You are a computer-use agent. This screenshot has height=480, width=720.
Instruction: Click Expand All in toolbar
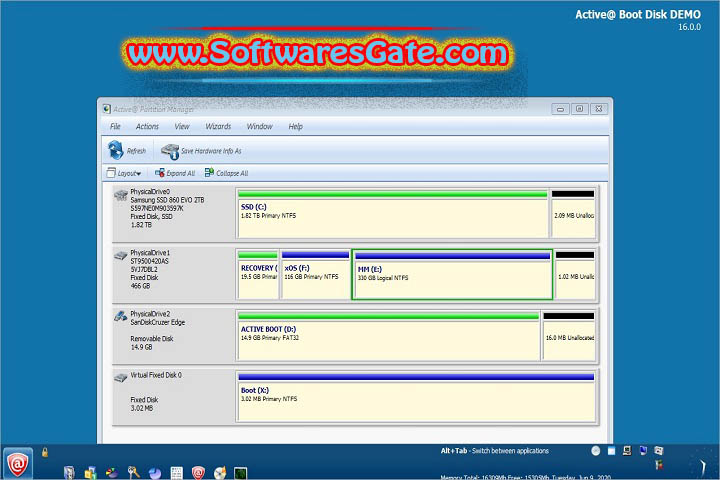[x=175, y=173]
